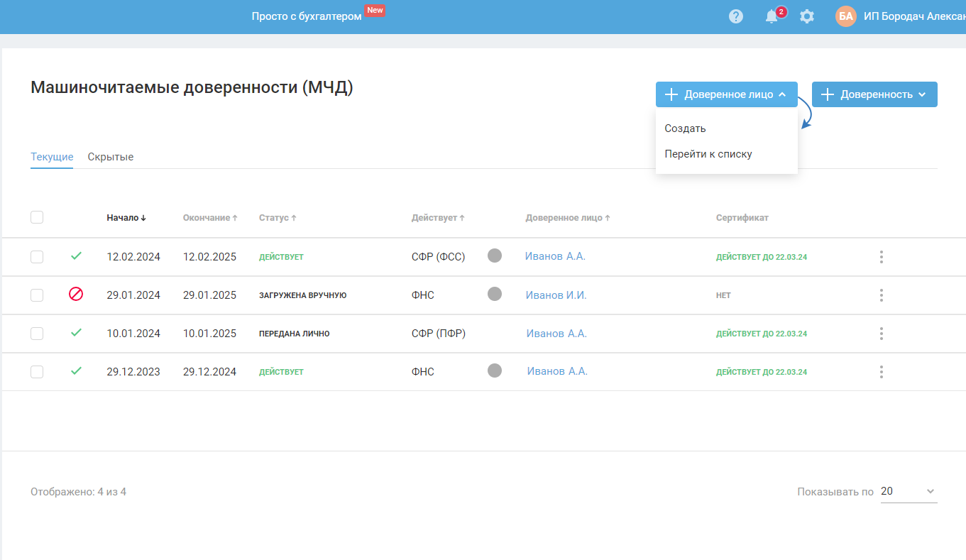
Task: Open notifications bell with 2 alerts
Action: coord(772,16)
